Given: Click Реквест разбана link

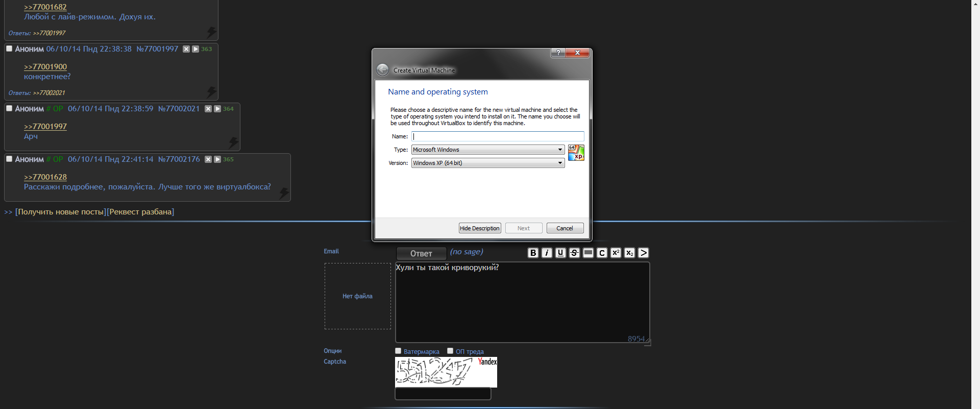Looking at the screenshot, I should pyautogui.click(x=141, y=212).
